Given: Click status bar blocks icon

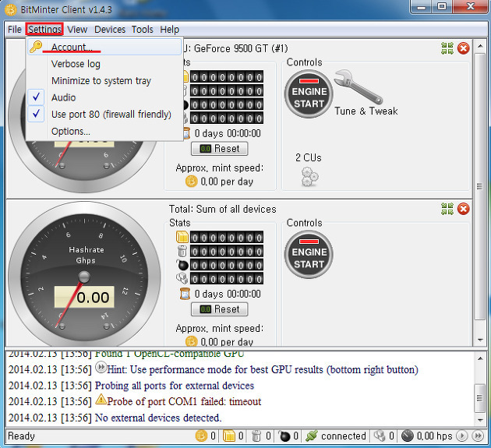Looking at the screenshot, I should [380, 436].
